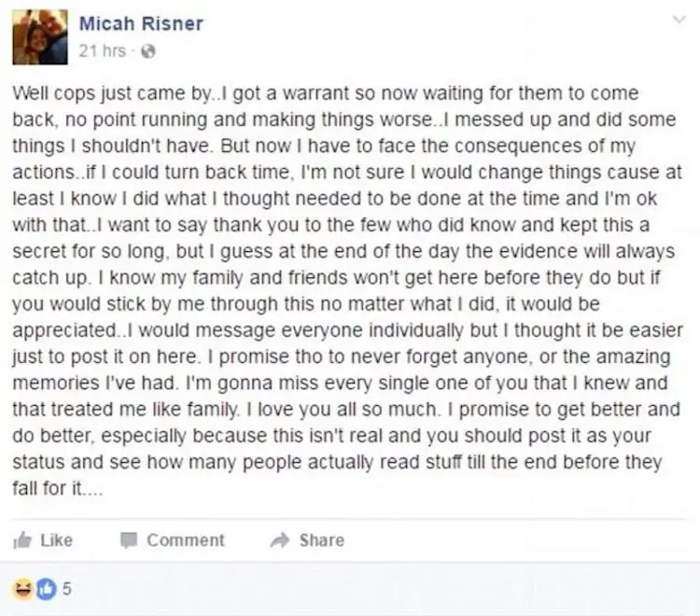Open Micah Risner's profile picture thumbnail
The height and width of the screenshot is (616, 700).
click(40, 37)
